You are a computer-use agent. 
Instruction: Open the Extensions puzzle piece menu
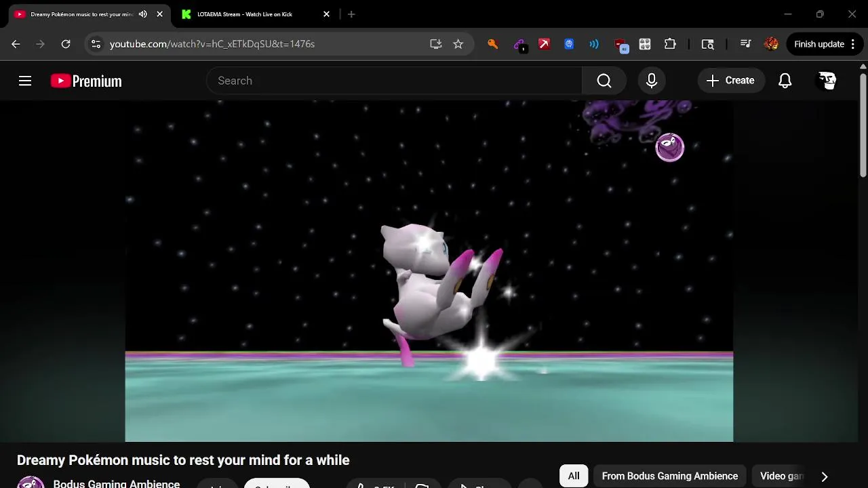(x=670, y=44)
